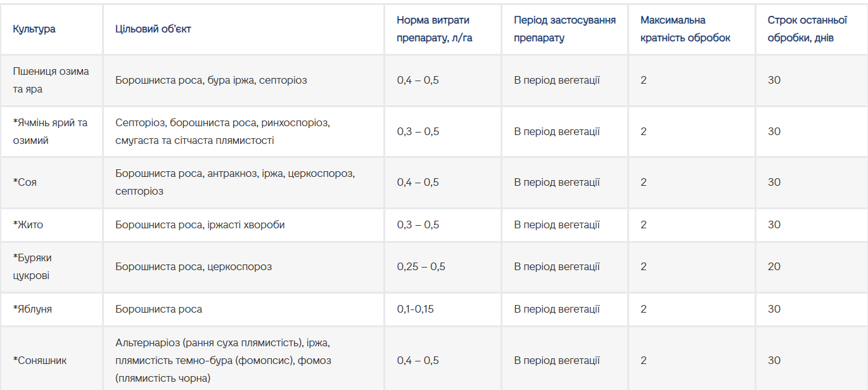Select the '*Ячмінь ярий та озимий' cell

click(51, 131)
